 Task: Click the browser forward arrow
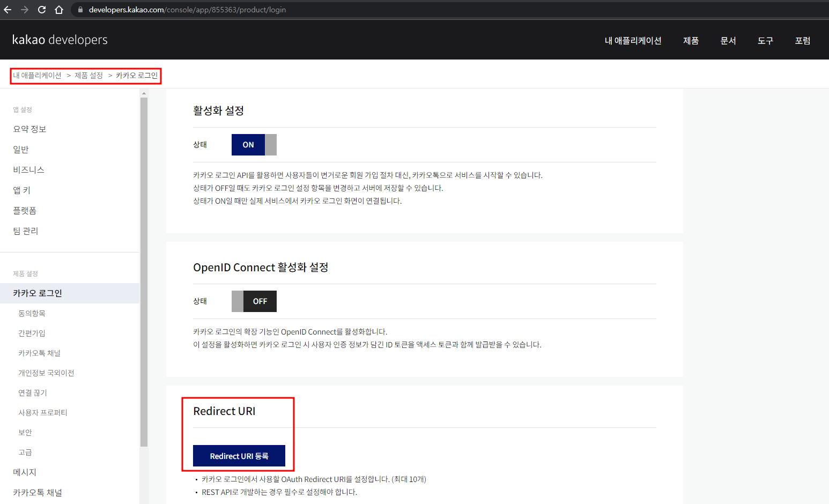pyautogui.click(x=25, y=10)
